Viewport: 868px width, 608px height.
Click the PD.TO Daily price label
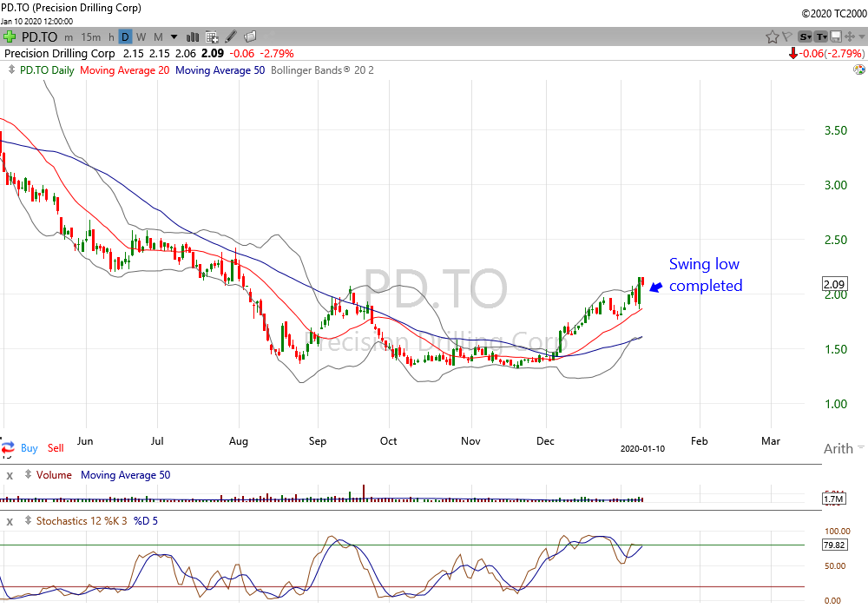47,70
